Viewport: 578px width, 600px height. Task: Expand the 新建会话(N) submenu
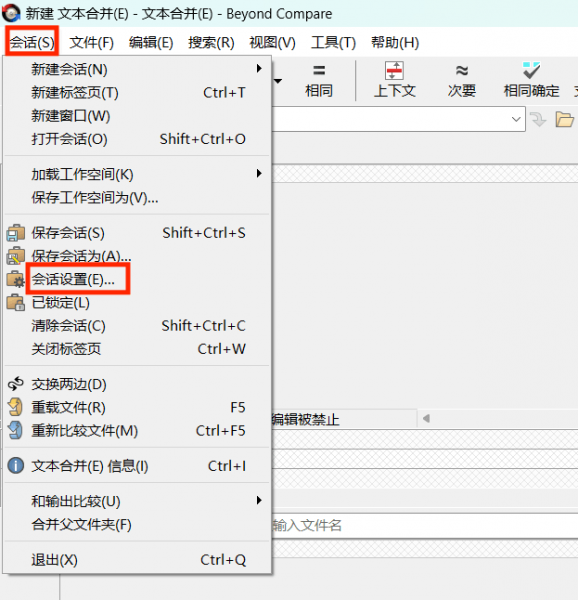pos(137,69)
